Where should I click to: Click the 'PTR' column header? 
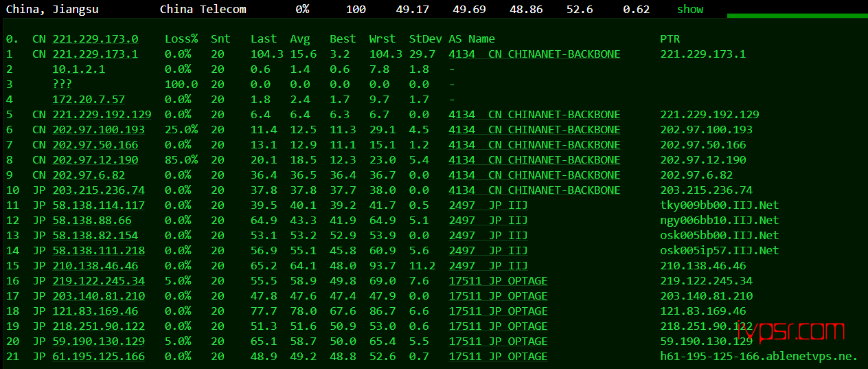coord(670,38)
